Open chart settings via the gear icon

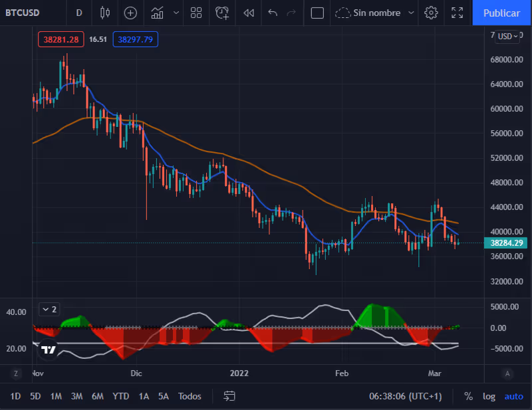(431, 13)
